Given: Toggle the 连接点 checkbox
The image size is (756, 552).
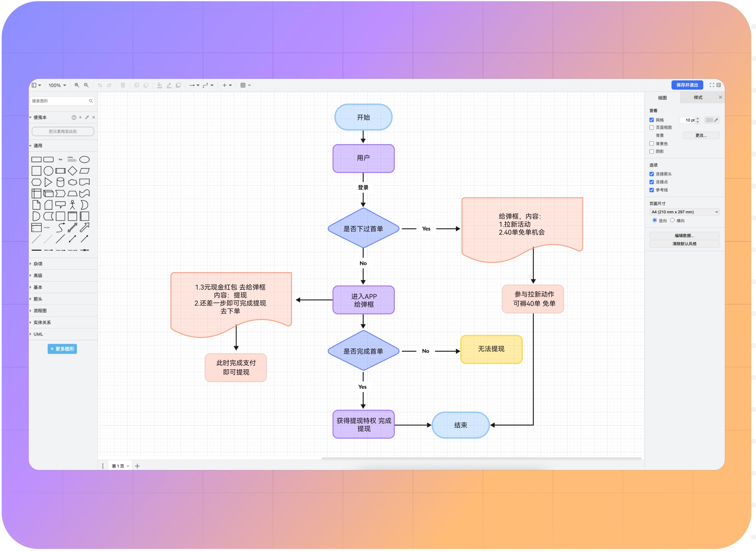Looking at the screenshot, I should (x=652, y=182).
